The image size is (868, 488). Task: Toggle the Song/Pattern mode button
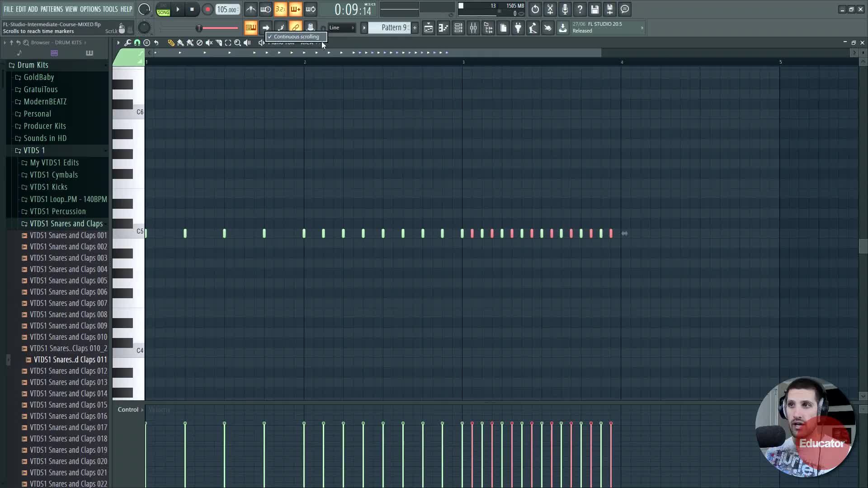[x=163, y=9]
